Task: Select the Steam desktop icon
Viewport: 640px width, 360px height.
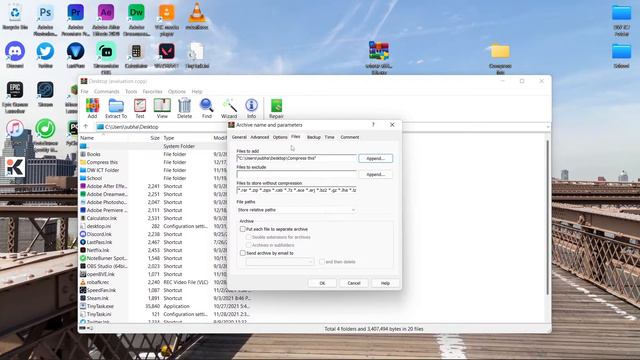Action: pos(45,94)
